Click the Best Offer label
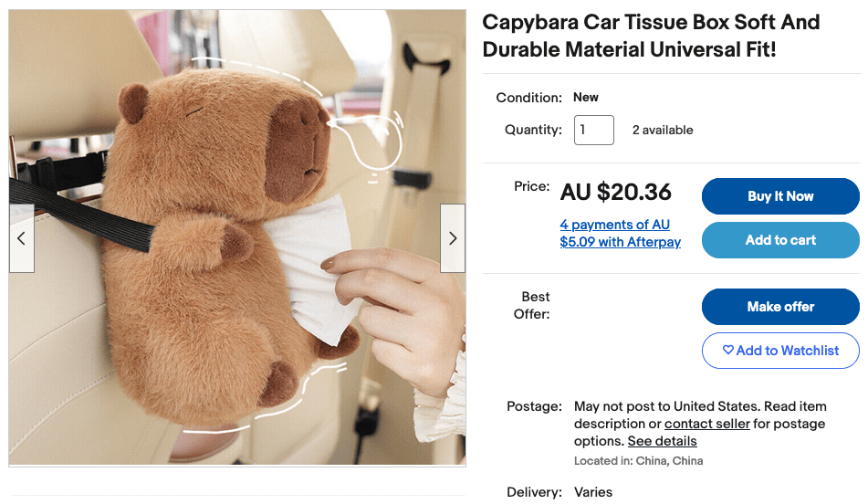Image resolution: width=868 pixels, height=504 pixels. (x=534, y=305)
